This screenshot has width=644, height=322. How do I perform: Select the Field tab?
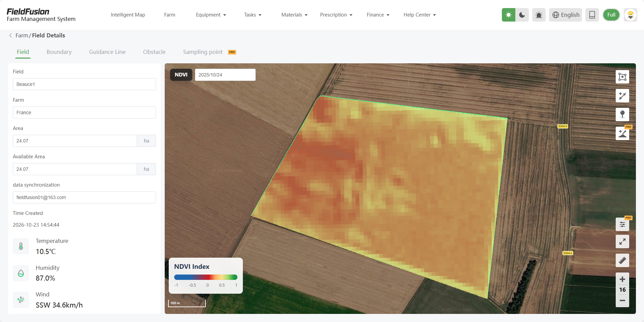[x=23, y=52]
